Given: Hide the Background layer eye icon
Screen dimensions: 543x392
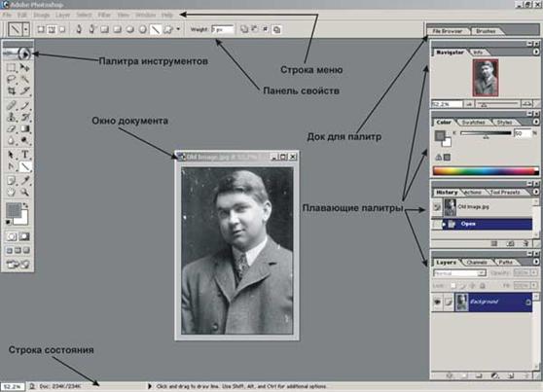Looking at the screenshot, I should (x=437, y=302).
